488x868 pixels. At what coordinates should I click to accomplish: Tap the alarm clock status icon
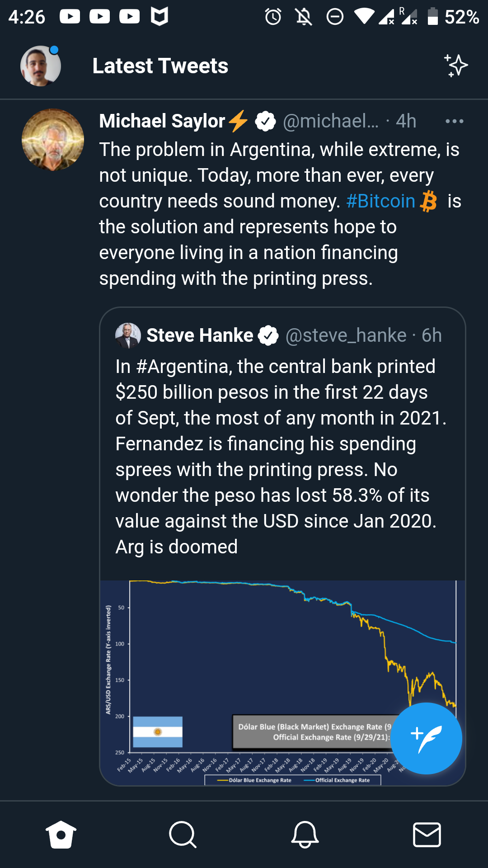(273, 17)
